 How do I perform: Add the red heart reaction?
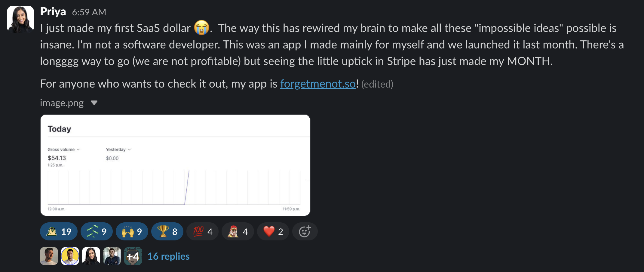[273, 231]
